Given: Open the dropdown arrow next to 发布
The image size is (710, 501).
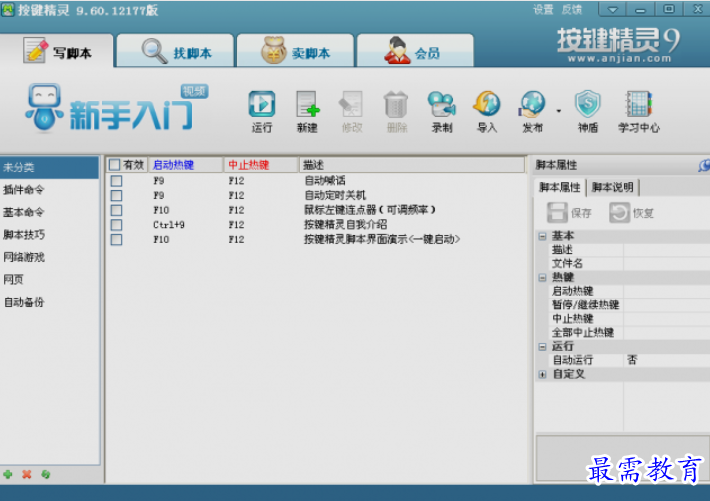Looking at the screenshot, I should (559, 111).
